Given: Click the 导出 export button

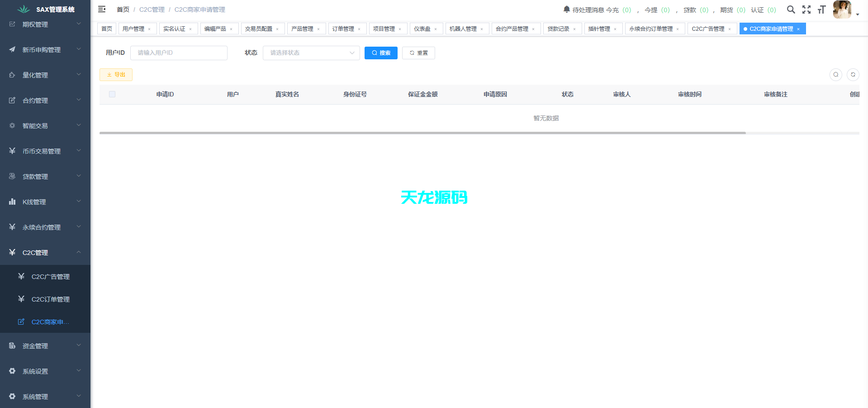Looking at the screenshot, I should [x=115, y=74].
